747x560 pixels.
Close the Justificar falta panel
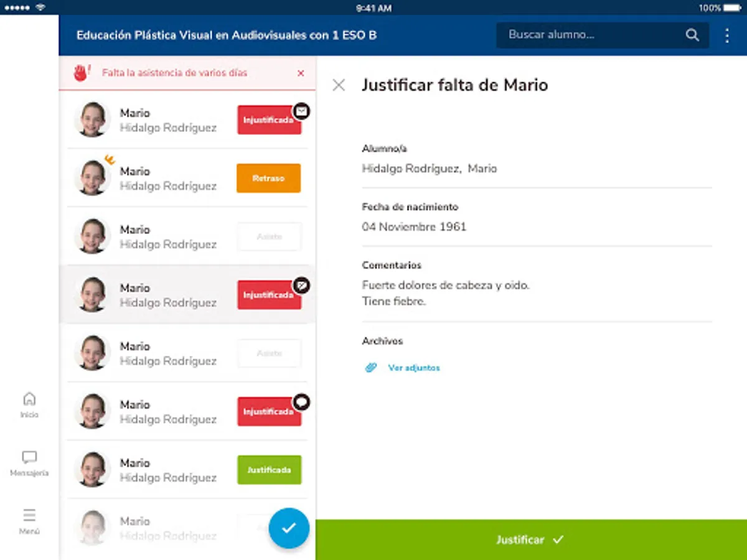[339, 85]
